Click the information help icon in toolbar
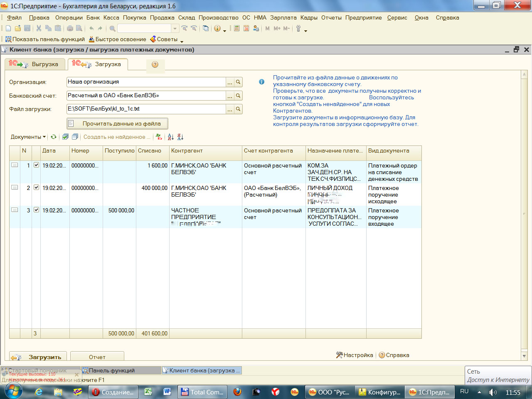532x399 pixels. pos(217,28)
